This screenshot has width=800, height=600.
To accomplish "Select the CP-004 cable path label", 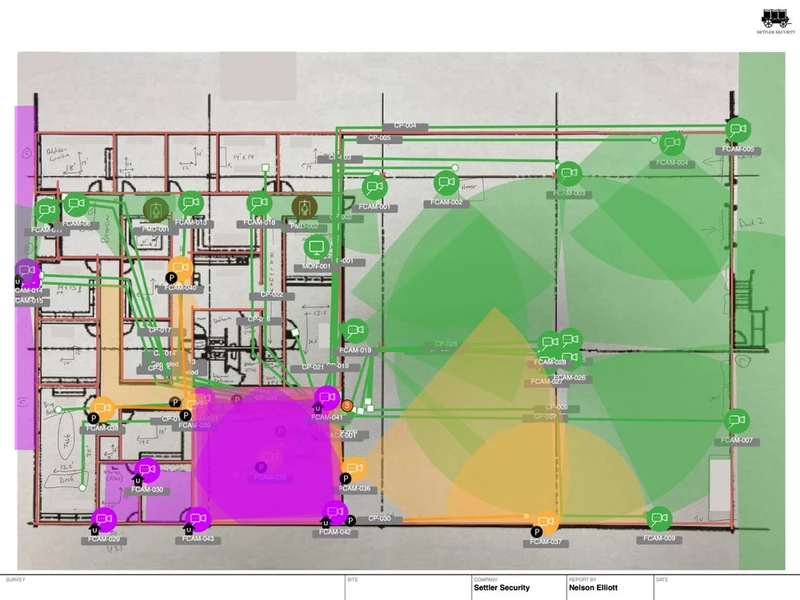I will (x=405, y=126).
